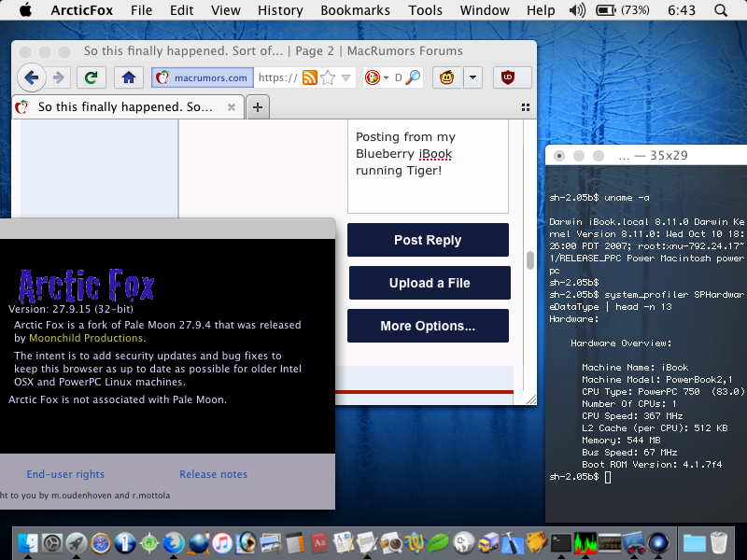
Task: Open the History menu
Action: click(x=280, y=10)
